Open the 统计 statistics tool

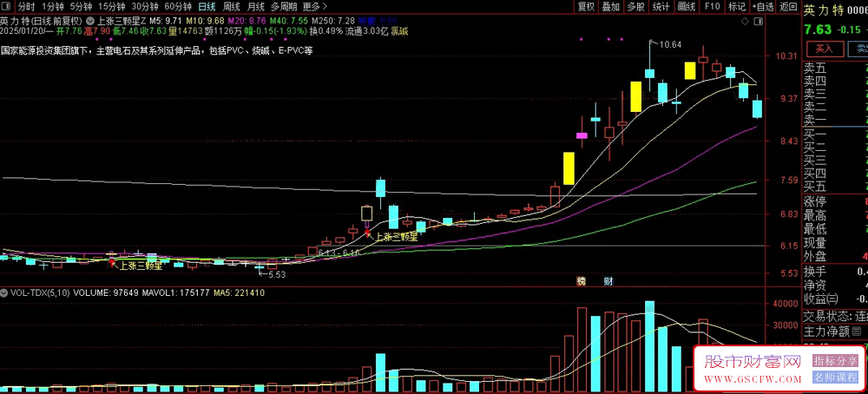click(661, 7)
